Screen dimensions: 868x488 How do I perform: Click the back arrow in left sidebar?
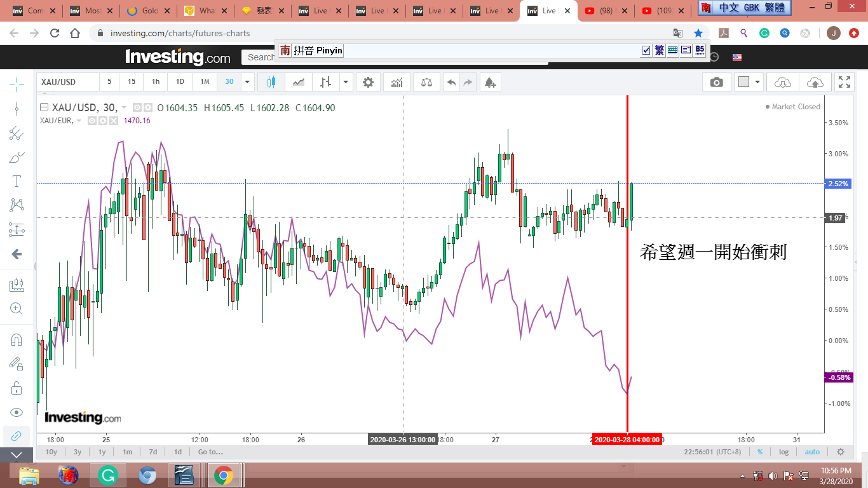[17, 254]
